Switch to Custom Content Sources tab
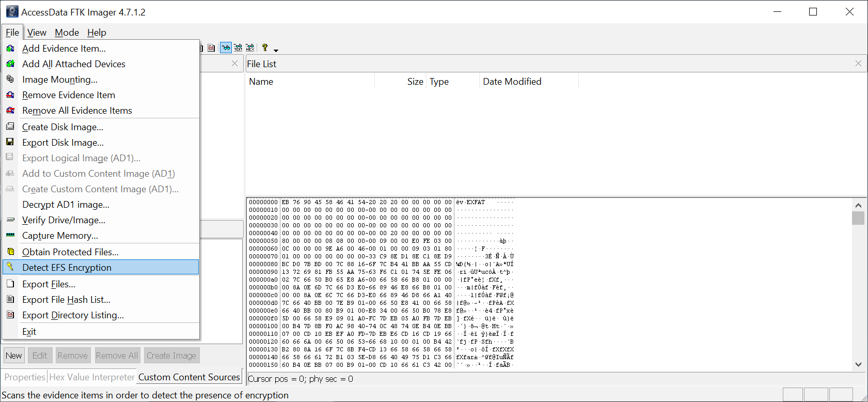The height and width of the screenshot is (402, 868). 189,377
